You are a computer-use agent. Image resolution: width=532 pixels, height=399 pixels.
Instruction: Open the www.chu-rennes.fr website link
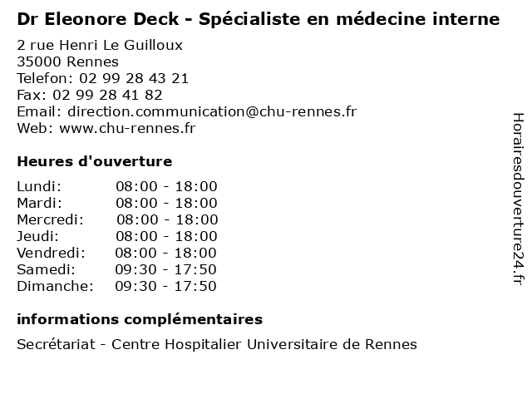pyautogui.click(x=127, y=128)
